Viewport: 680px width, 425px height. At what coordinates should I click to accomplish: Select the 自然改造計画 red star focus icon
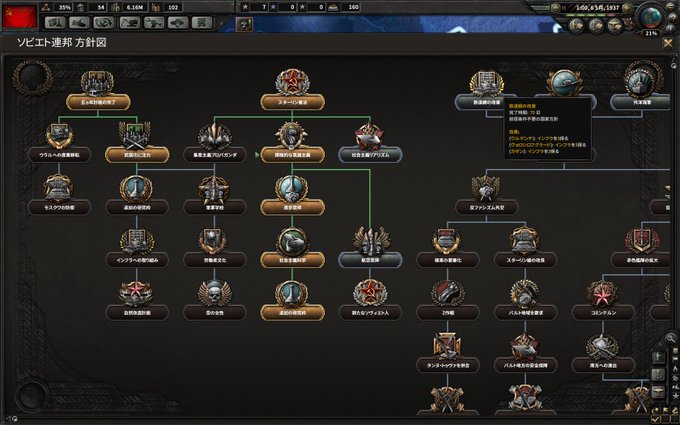point(137,294)
